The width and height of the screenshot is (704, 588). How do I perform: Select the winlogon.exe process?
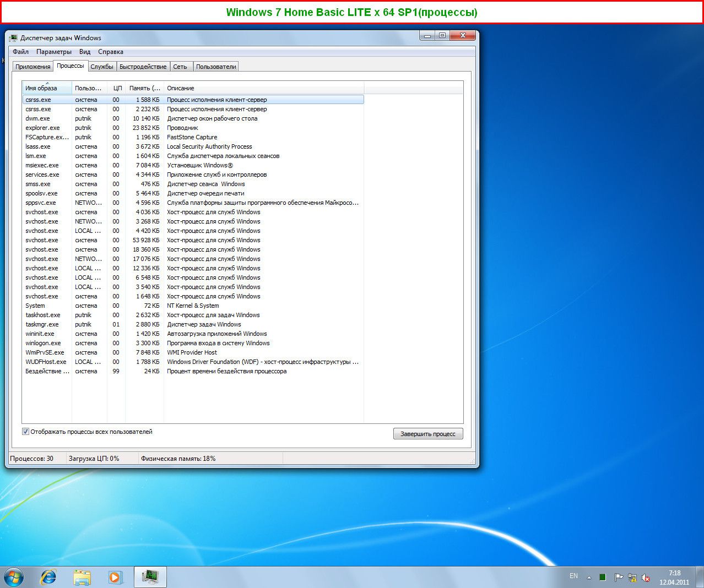coord(193,343)
